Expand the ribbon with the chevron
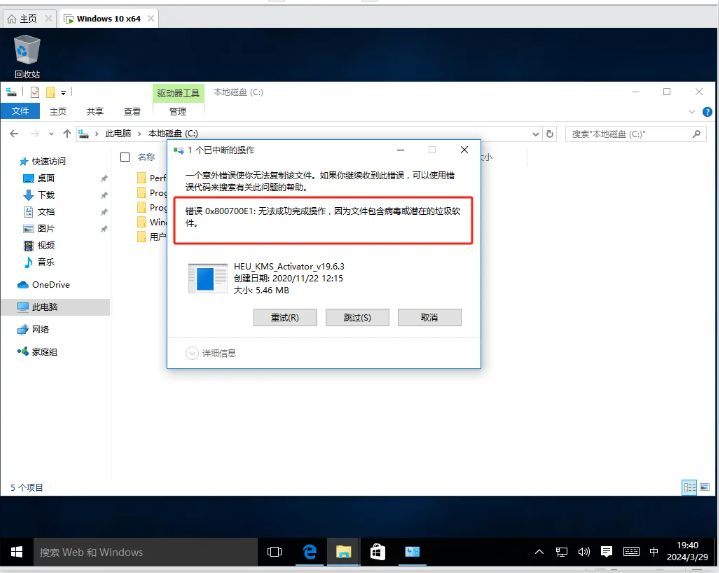This screenshot has width=719, height=573. click(690, 111)
